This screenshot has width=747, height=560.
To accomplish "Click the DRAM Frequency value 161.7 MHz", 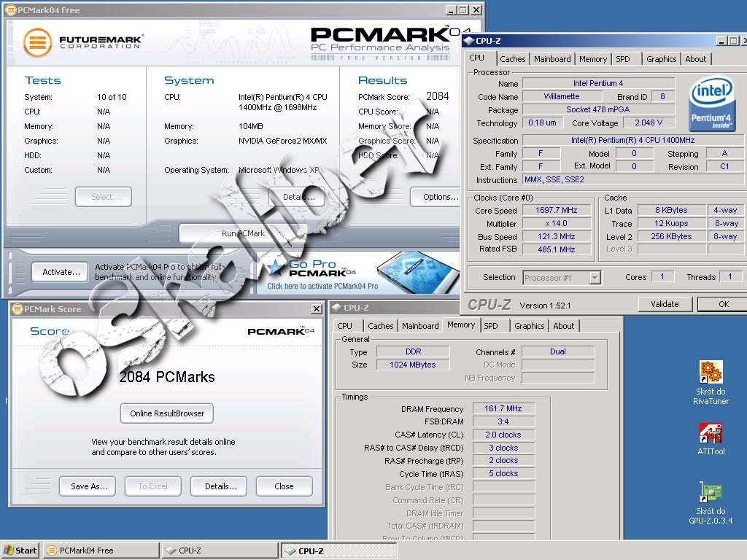I will point(503,408).
